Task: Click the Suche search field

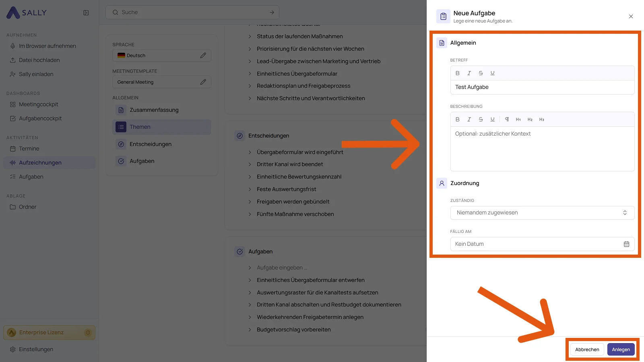Action: tap(192, 12)
